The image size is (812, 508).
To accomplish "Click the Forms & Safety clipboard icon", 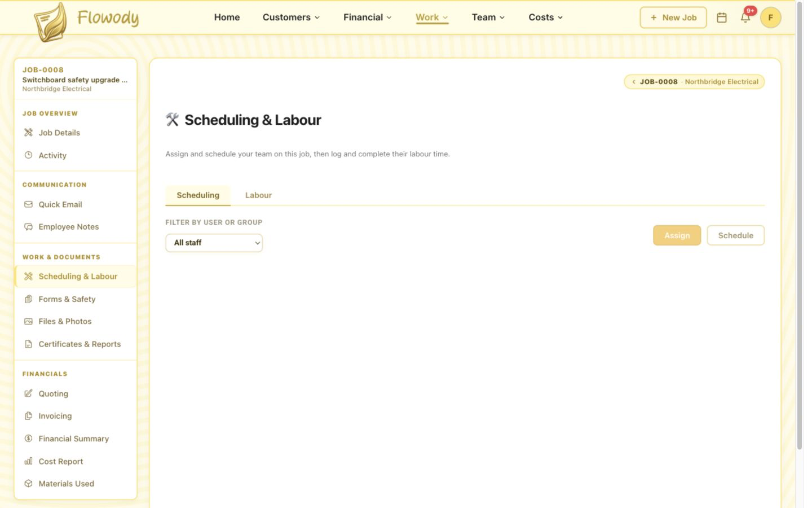I will coord(28,299).
